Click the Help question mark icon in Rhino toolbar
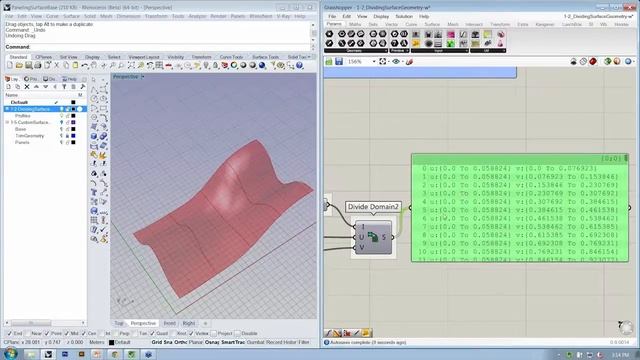Viewport: 640px width, 360px height. pos(300,65)
